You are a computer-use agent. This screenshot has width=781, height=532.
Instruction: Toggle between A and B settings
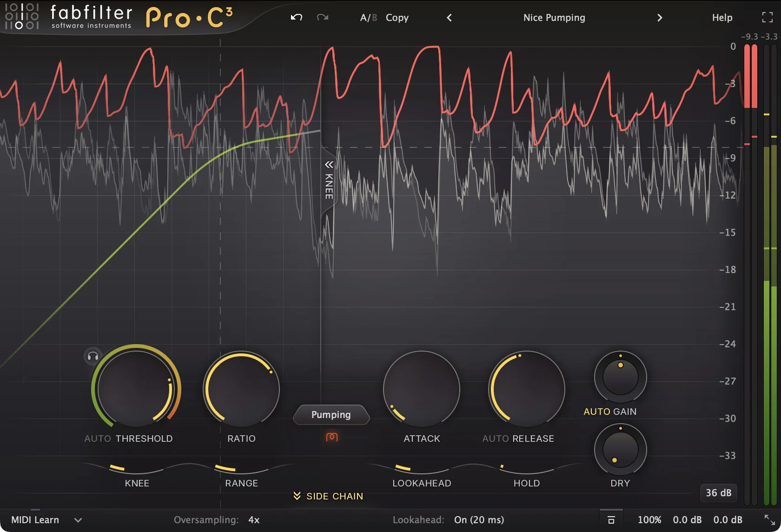point(368,18)
